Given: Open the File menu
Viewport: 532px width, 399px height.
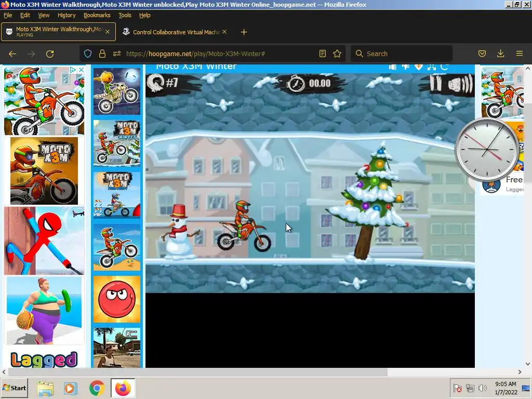Looking at the screenshot, I should (x=8, y=15).
